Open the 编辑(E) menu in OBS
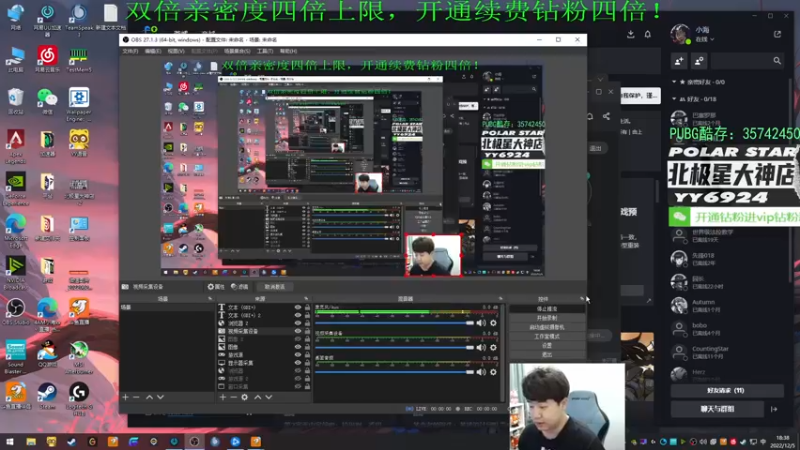 (153, 51)
